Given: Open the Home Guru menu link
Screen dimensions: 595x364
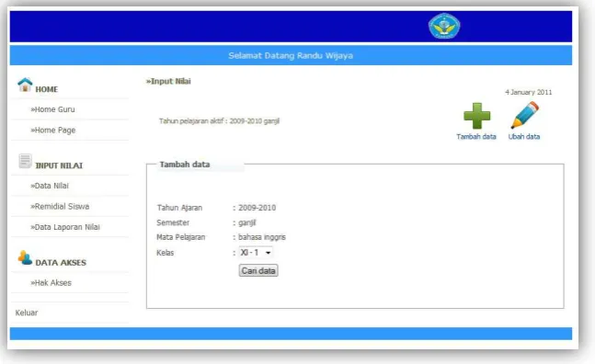Looking at the screenshot, I should click(52, 109).
